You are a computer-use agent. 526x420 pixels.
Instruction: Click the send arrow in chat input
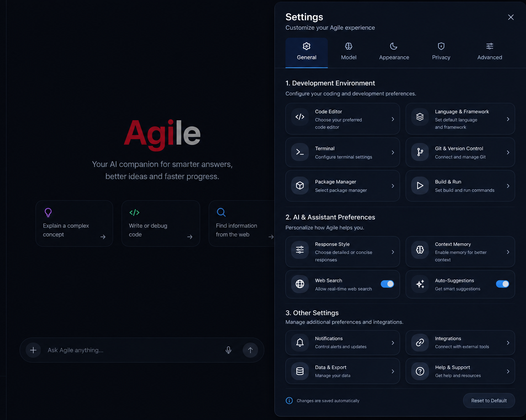[250, 350]
